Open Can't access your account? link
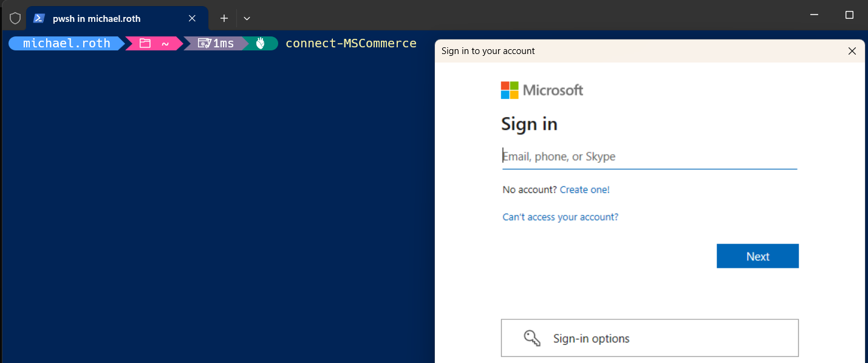Screen dimensions: 868x363 click(561, 217)
